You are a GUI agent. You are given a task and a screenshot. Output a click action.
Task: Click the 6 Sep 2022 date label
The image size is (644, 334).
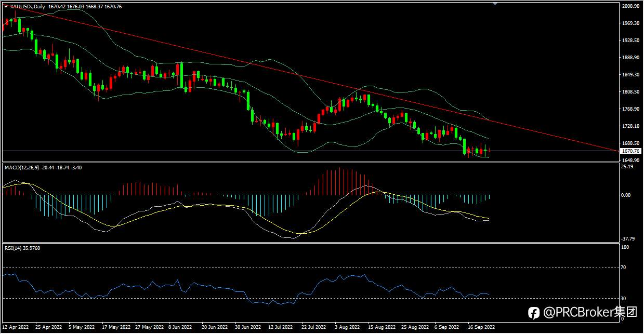[x=448, y=328]
